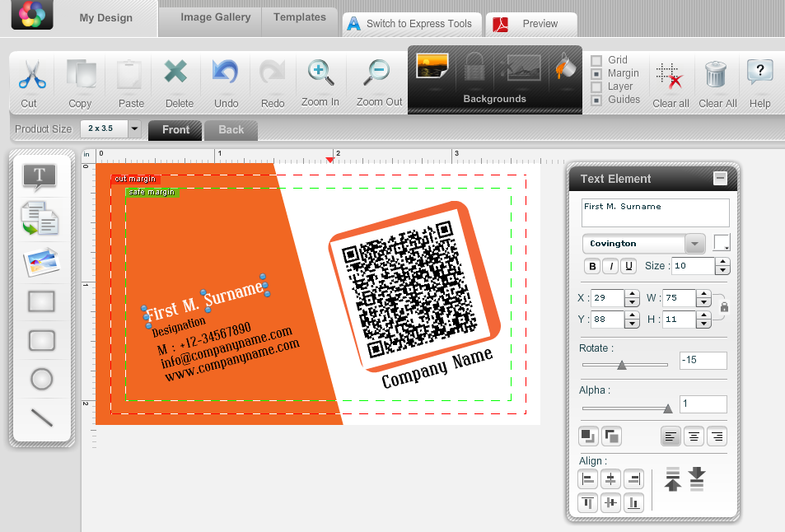Select the circle shape tool

pos(42,379)
